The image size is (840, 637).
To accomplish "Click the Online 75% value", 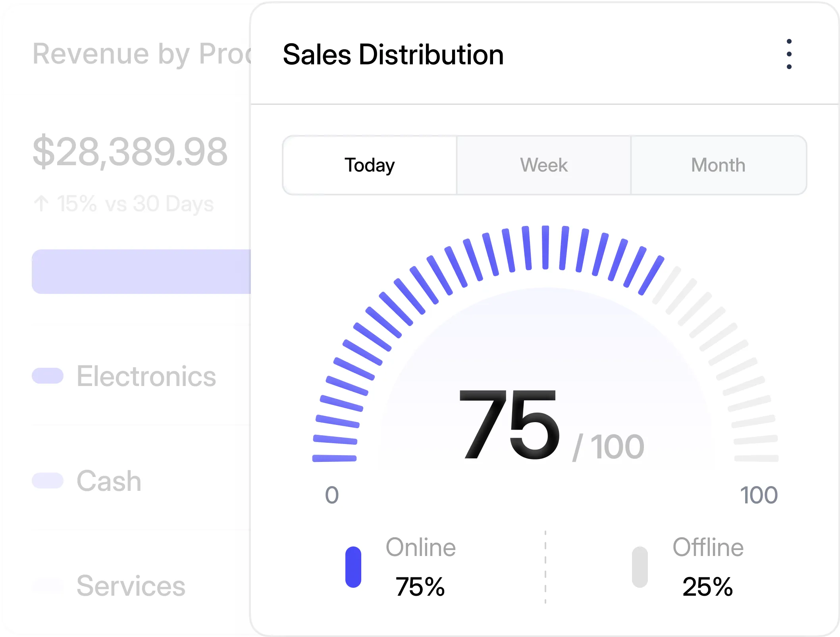I will (x=420, y=587).
